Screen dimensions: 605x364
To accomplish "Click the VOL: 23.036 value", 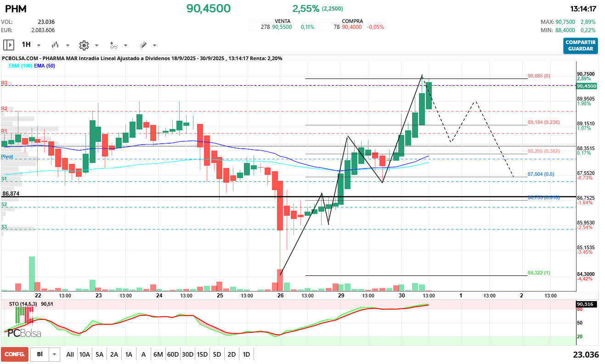I will tap(46, 22).
